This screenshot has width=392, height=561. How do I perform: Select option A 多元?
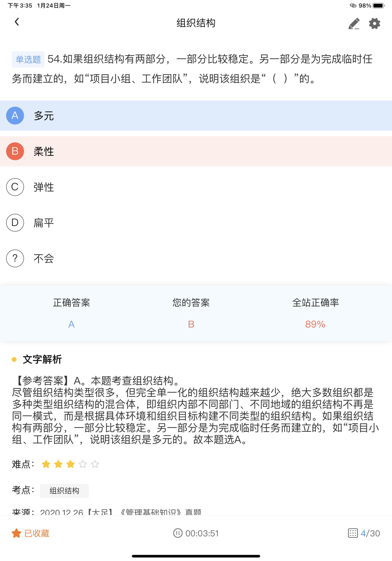click(196, 116)
